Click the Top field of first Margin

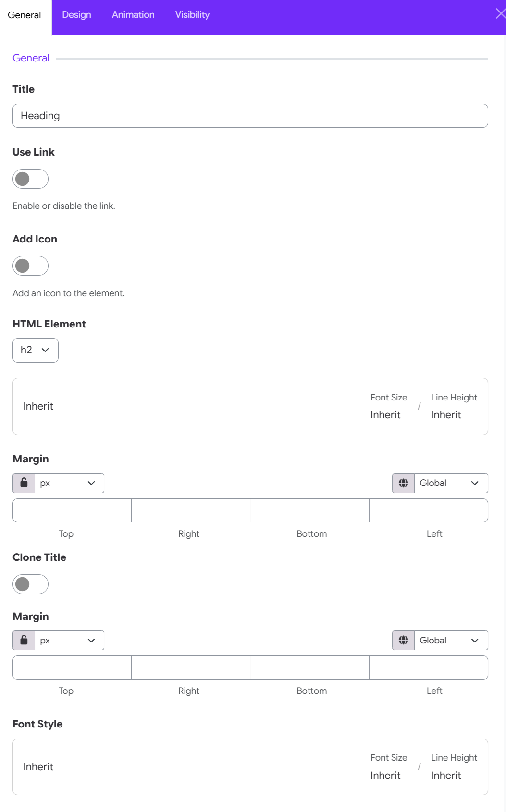point(72,510)
